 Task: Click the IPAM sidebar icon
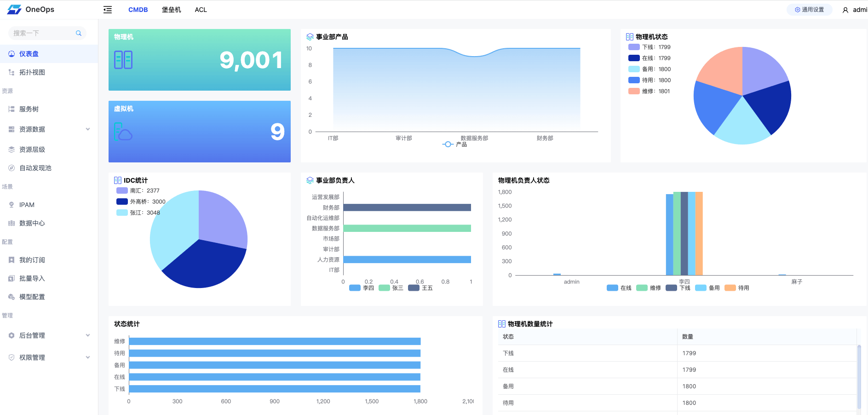(x=11, y=205)
